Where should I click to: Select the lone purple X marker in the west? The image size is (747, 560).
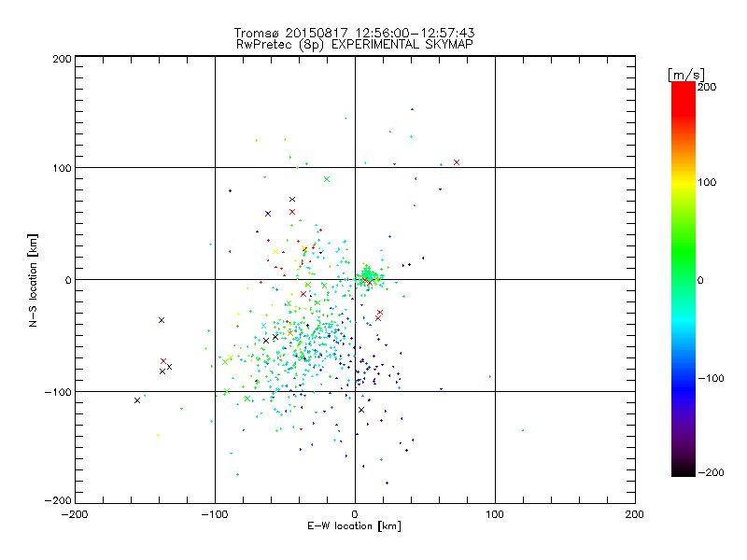pos(162,320)
